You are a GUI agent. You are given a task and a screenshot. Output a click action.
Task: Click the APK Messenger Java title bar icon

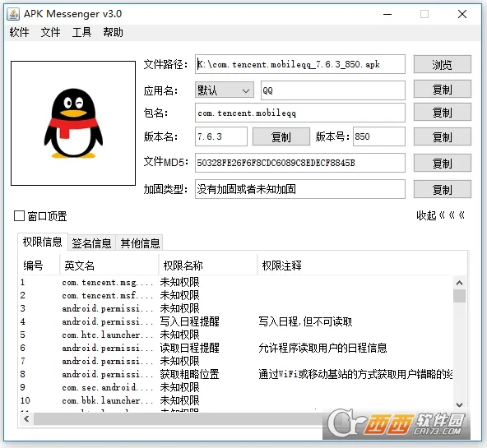pos(13,14)
